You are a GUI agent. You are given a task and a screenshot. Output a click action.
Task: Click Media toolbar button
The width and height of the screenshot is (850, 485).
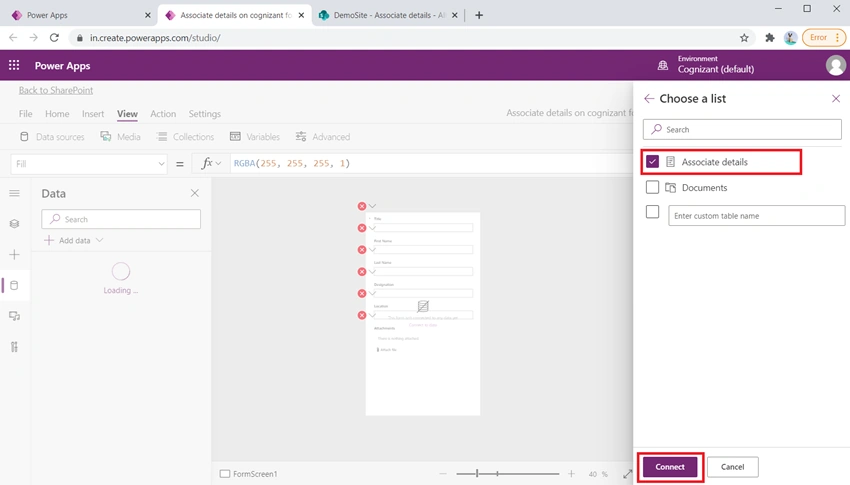point(120,137)
